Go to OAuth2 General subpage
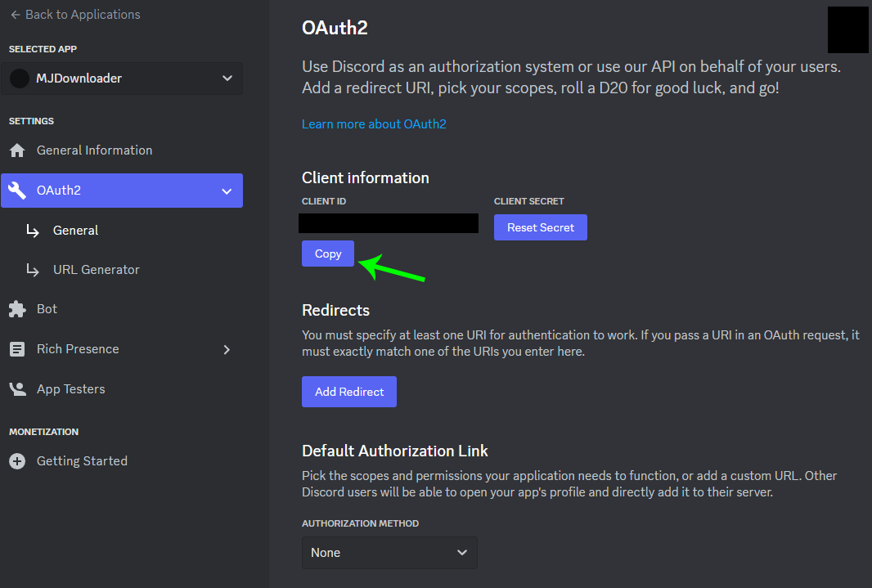This screenshot has height=588, width=872. (75, 231)
